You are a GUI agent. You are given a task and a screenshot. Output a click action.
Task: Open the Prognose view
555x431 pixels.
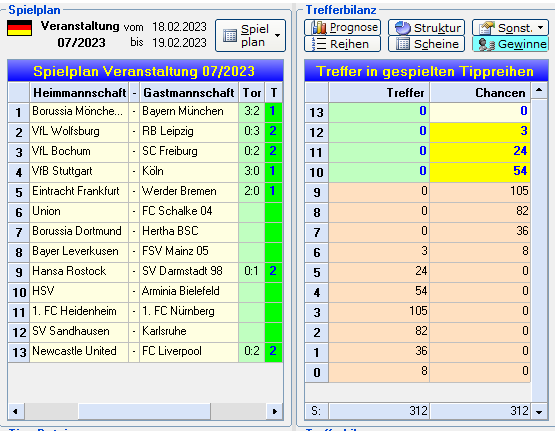click(342, 27)
